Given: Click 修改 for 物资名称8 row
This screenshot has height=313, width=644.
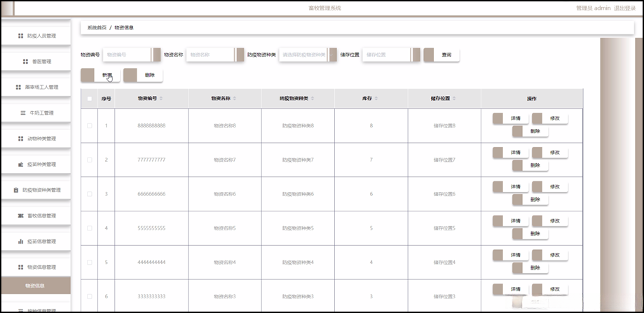Looking at the screenshot, I should 550,118.
